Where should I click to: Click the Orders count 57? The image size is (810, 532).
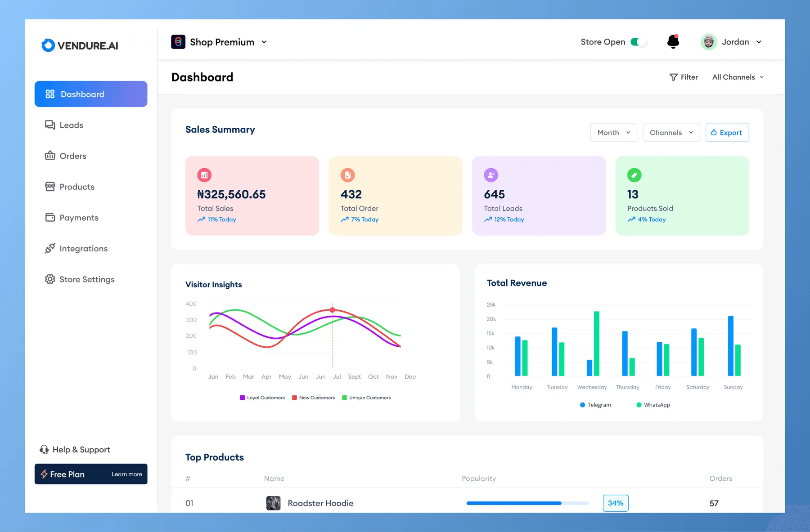(x=714, y=503)
